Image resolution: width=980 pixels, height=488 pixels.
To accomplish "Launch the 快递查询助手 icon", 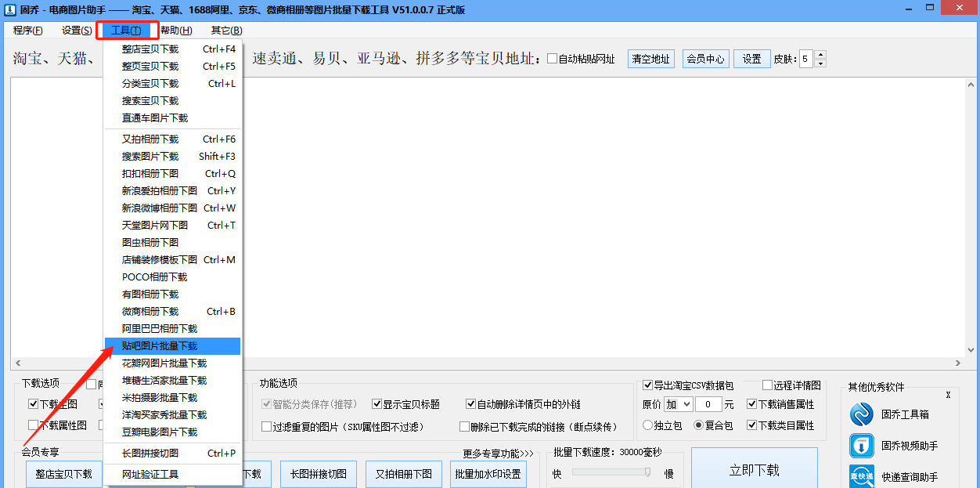I will (x=862, y=476).
